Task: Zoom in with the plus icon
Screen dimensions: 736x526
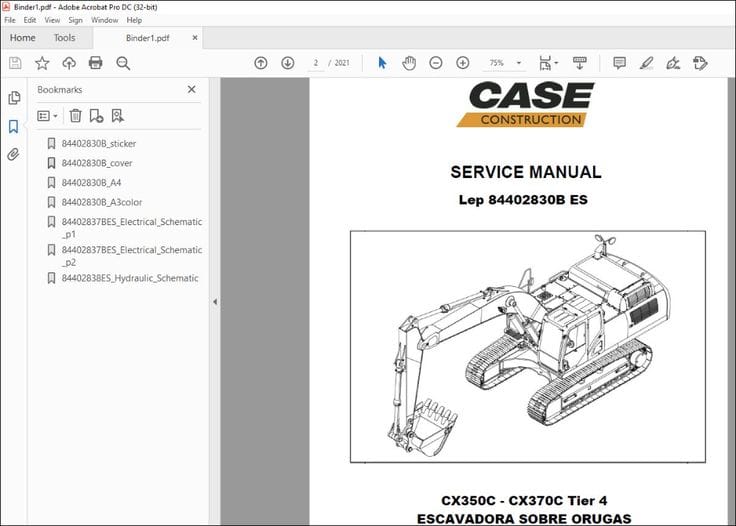Action: [463, 63]
